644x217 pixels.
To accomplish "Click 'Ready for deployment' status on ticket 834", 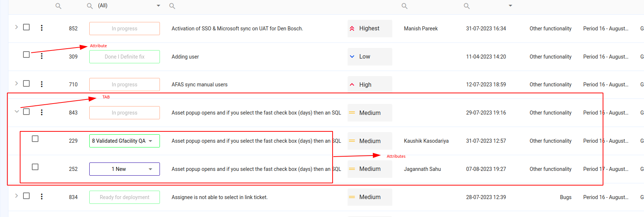I will tap(124, 197).
